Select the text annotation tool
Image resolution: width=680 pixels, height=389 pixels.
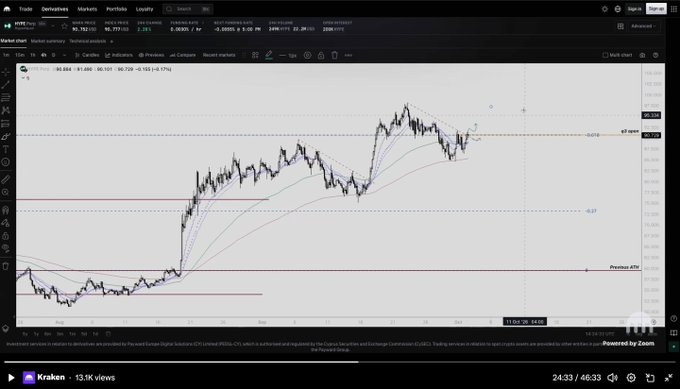(x=6, y=150)
